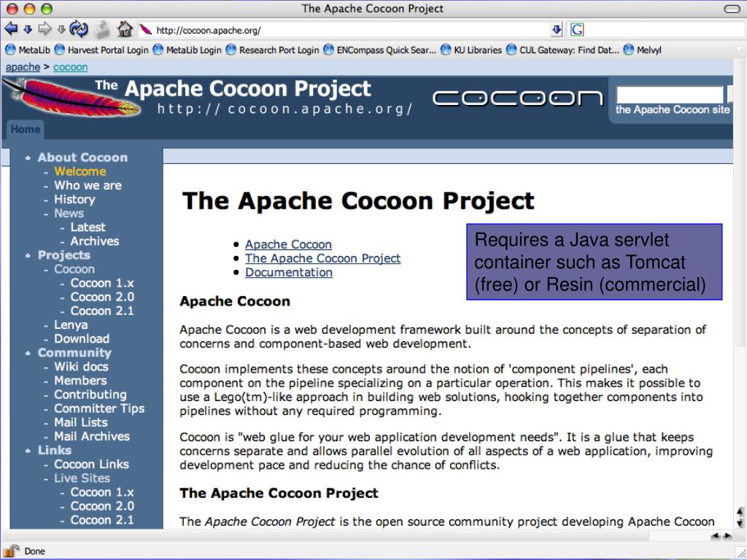Click the Google search engine icon

(x=577, y=30)
